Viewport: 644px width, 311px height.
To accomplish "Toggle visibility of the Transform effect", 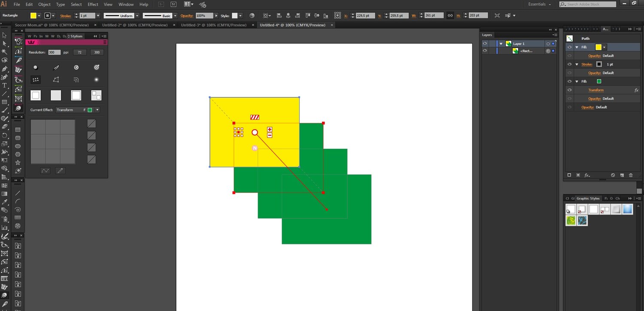I will [570, 90].
